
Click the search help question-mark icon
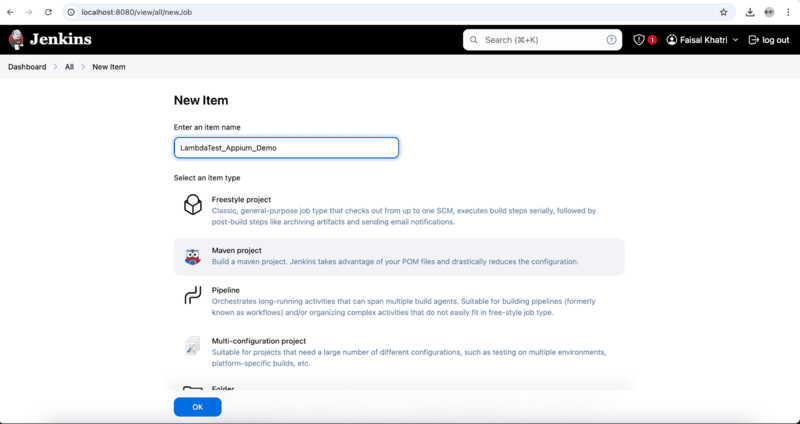coord(611,40)
